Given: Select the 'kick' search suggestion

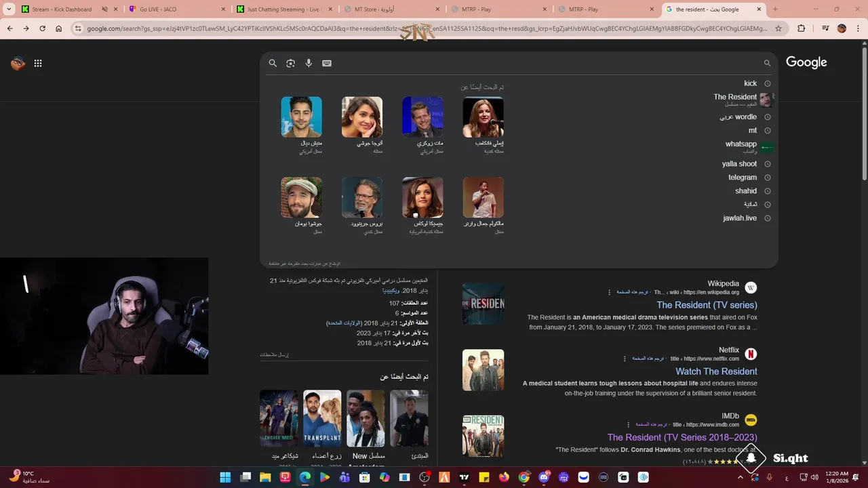Looking at the screenshot, I should click(750, 83).
